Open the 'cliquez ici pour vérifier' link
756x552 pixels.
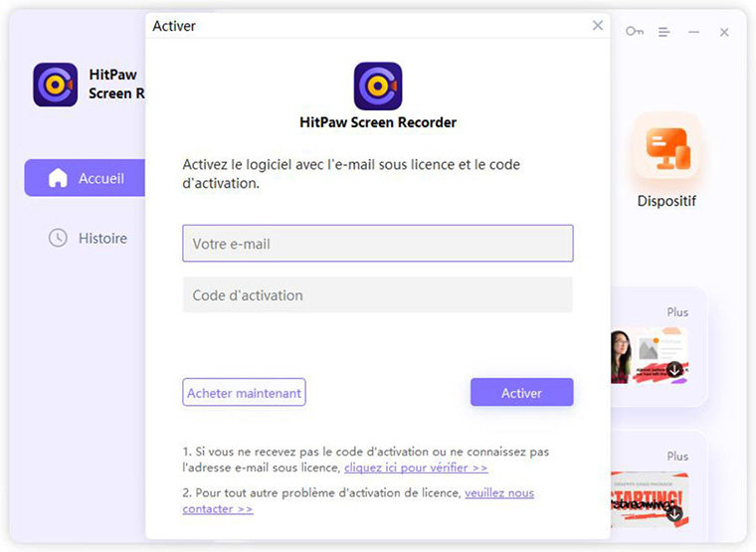coord(416,467)
